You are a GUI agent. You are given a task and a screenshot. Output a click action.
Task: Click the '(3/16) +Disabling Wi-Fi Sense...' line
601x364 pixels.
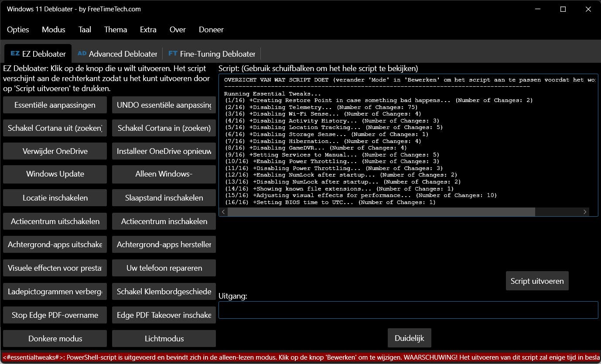point(323,114)
